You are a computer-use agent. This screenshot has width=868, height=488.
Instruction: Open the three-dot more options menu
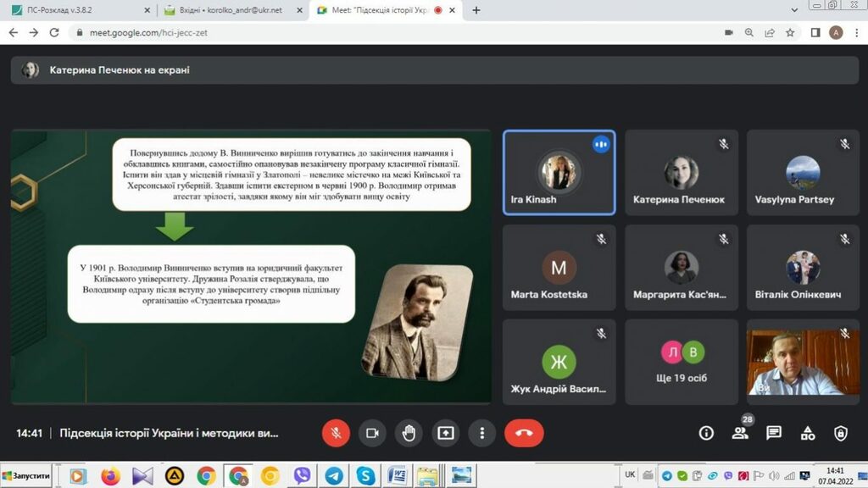(481, 433)
